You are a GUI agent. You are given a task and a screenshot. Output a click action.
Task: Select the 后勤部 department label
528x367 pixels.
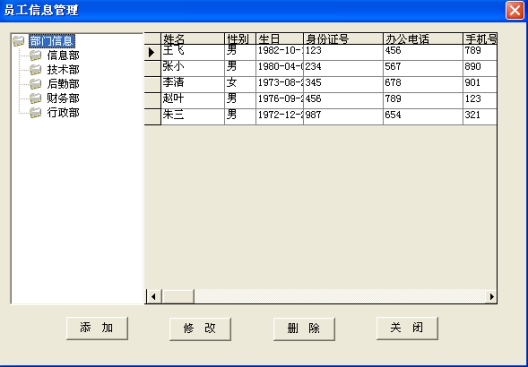[63, 84]
